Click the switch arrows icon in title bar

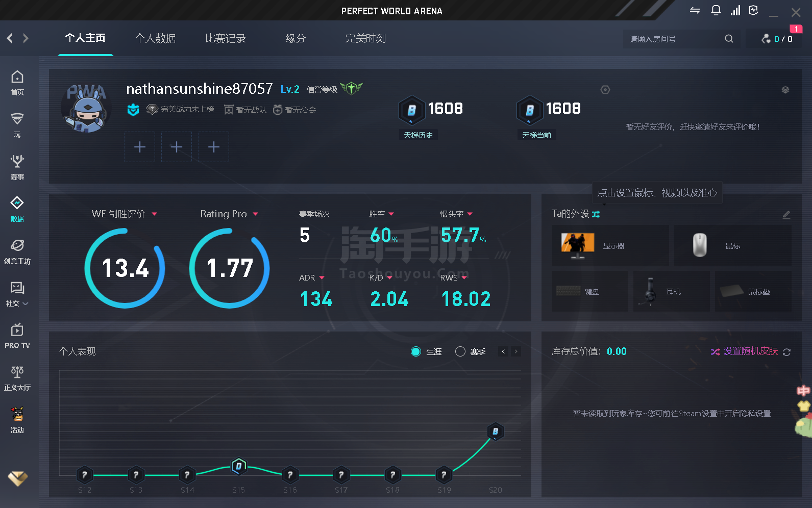[x=695, y=10]
